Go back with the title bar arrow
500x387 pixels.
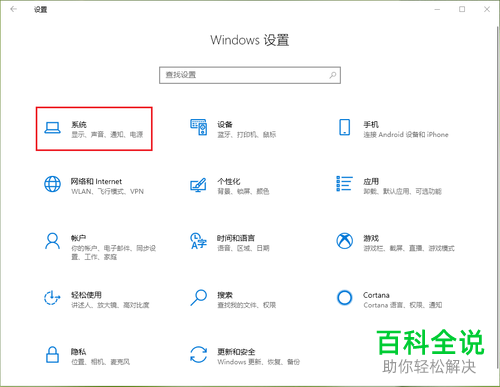[14, 9]
